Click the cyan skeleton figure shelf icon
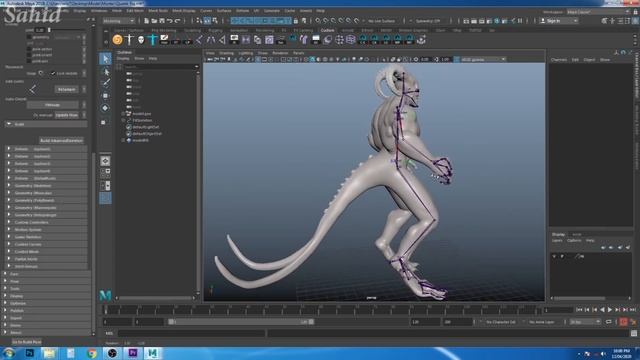This screenshot has height=360, width=640. click(x=153, y=40)
